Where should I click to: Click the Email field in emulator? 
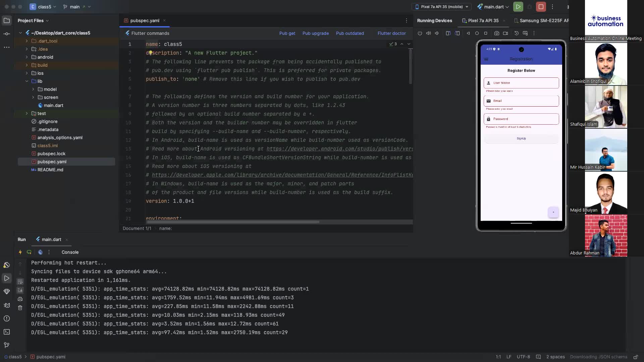click(521, 101)
